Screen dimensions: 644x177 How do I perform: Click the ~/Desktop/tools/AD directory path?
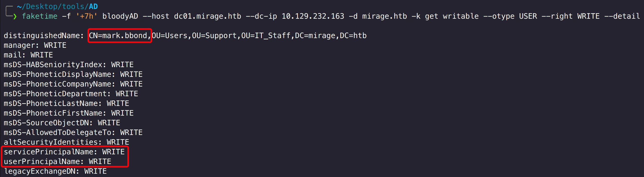point(57,6)
